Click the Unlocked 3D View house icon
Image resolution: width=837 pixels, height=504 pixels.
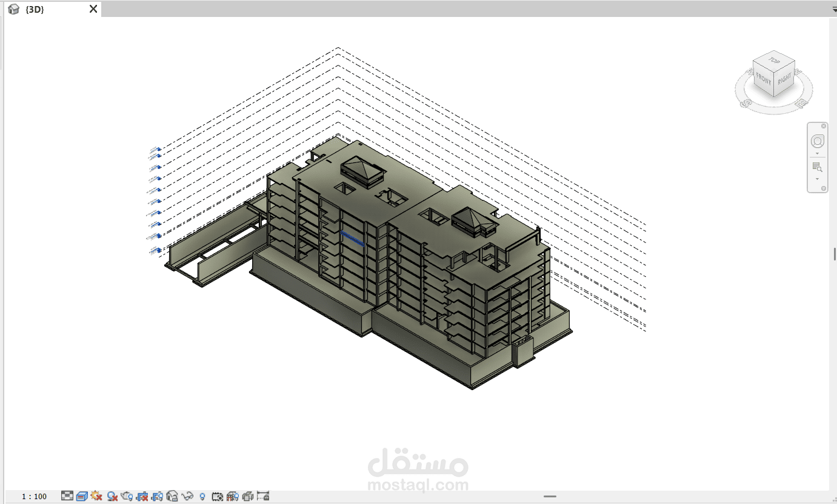[x=172, y=496]
